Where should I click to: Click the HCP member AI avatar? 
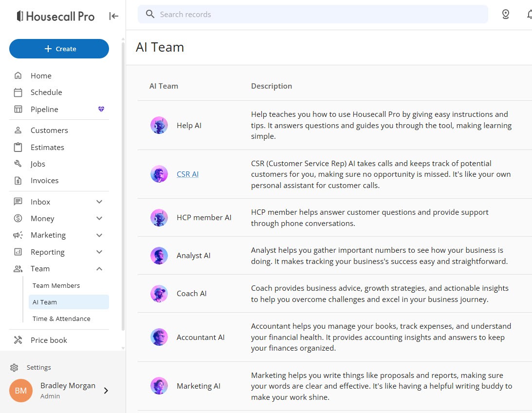[159, 218]
